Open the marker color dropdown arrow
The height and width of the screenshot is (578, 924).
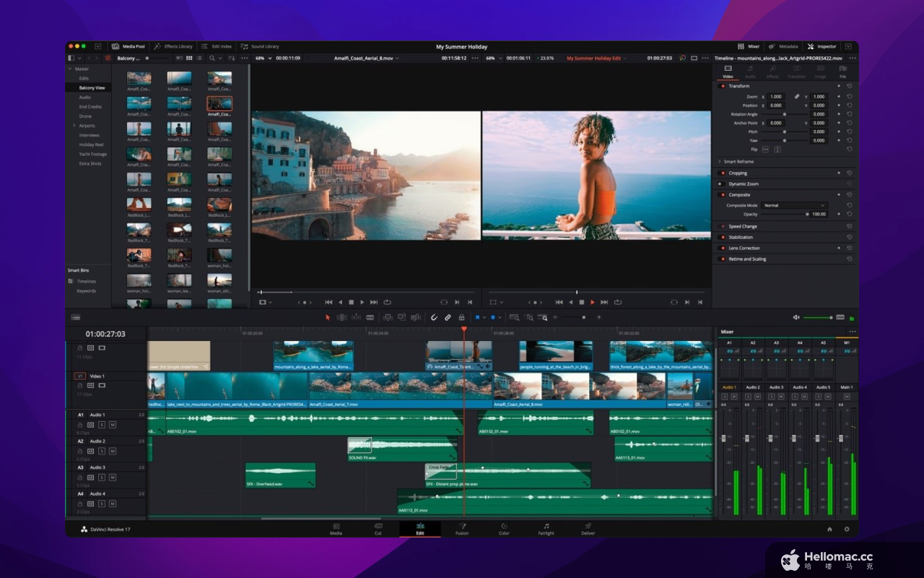pos(500,317)
